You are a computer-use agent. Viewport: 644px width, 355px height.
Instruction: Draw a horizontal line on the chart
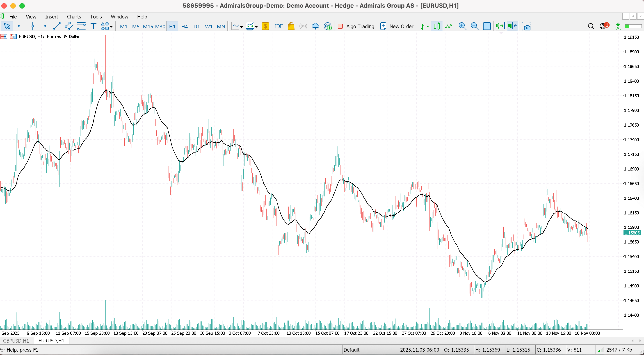45,26
